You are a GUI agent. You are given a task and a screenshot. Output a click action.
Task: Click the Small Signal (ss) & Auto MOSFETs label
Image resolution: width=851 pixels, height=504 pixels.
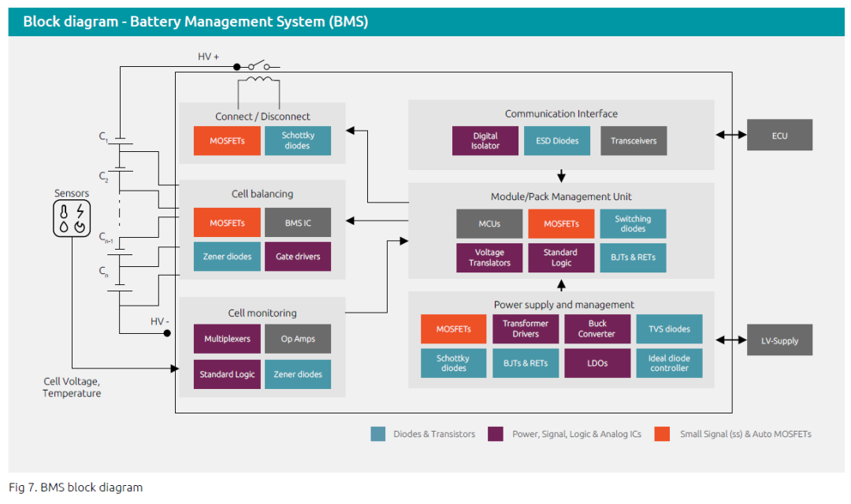tap(745, 434)
